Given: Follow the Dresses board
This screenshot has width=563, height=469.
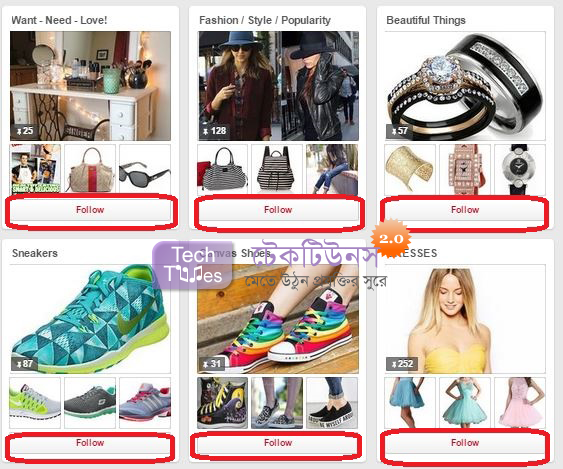Looking at the screenshot, I should tap(465, 443).
